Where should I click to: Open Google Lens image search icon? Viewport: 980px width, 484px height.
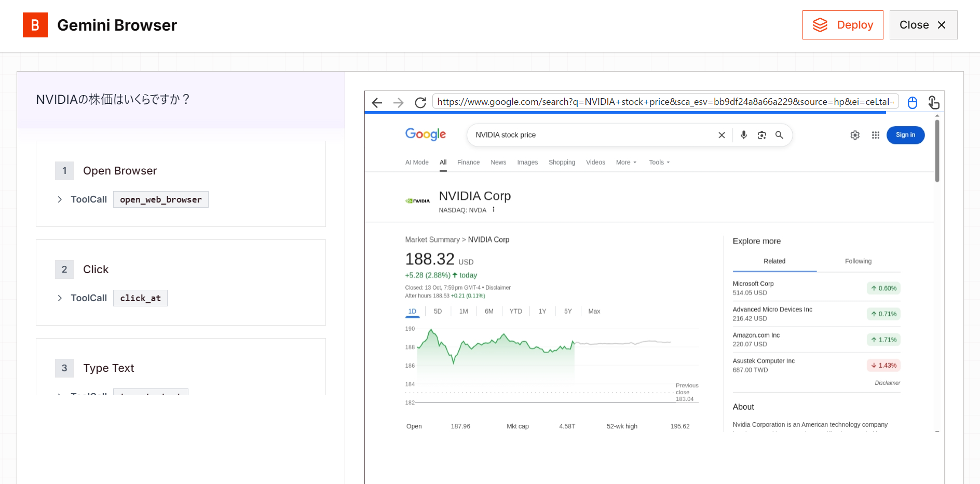pyautogui.click(x=761, y=135)
